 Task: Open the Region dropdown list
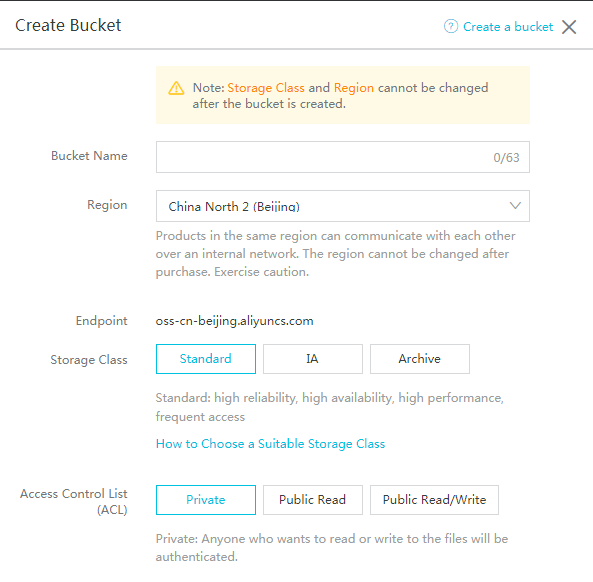tap(343, 206)
